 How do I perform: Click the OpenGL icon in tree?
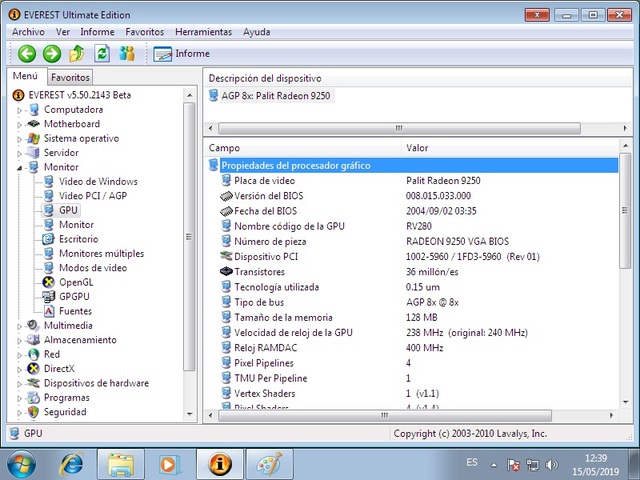pos(49,282)
